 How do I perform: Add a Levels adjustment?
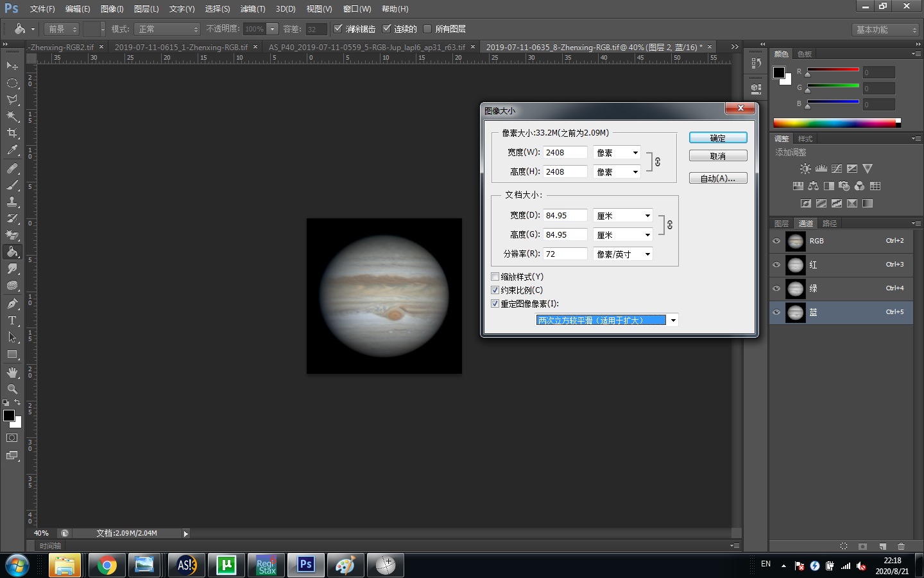(821, 169)
